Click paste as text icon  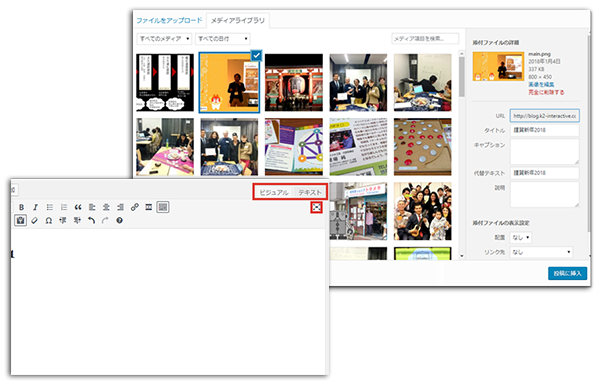21,220
